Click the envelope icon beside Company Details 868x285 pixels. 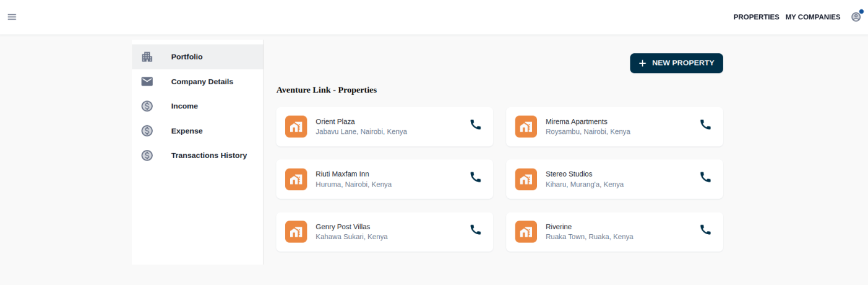(x=147, y=81)
